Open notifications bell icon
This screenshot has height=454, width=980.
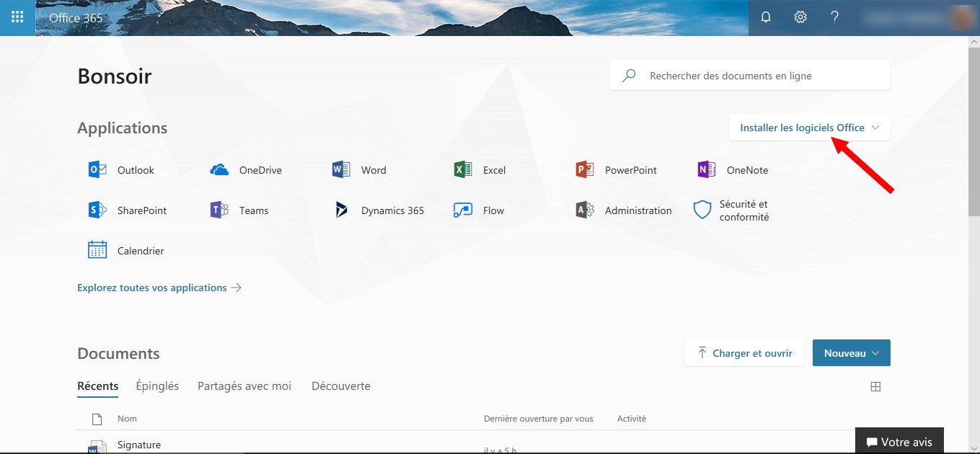tap(766, 17)
